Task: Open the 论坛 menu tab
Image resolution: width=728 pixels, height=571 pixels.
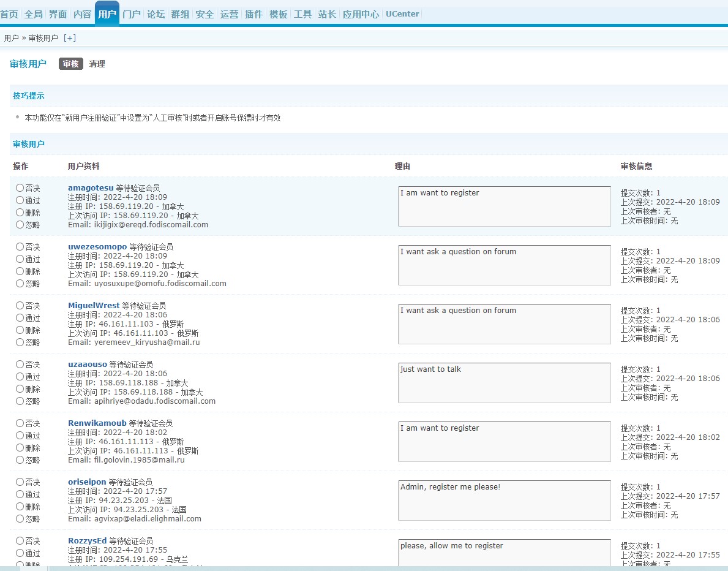Action: click(x=156, y=14)
